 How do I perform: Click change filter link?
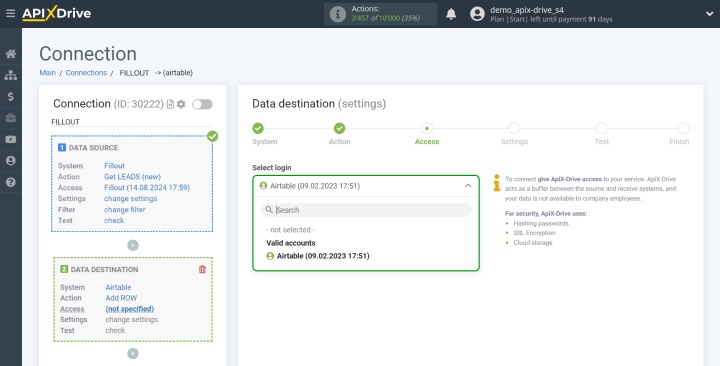tap(124, 209)
